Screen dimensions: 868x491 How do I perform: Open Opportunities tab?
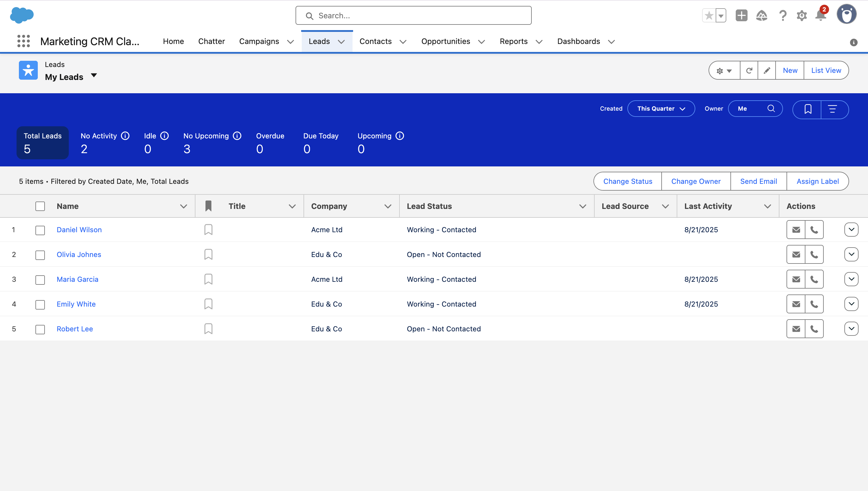coord(446,41)
